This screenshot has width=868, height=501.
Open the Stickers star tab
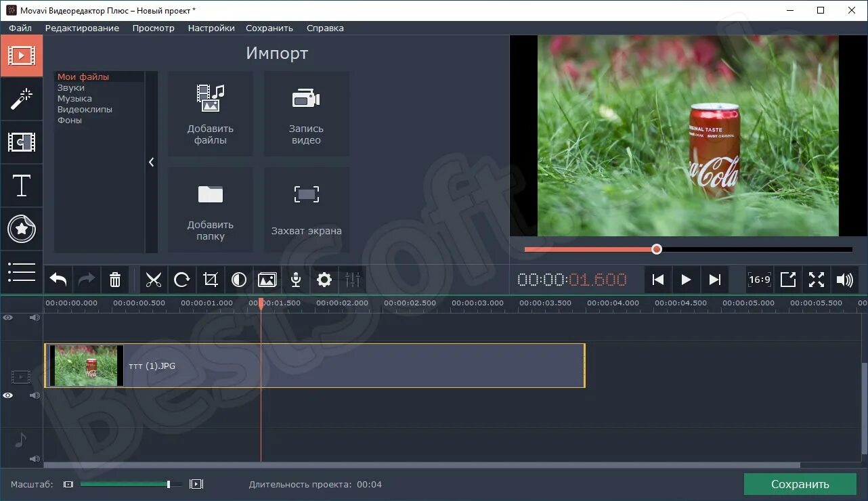point(21,229)
